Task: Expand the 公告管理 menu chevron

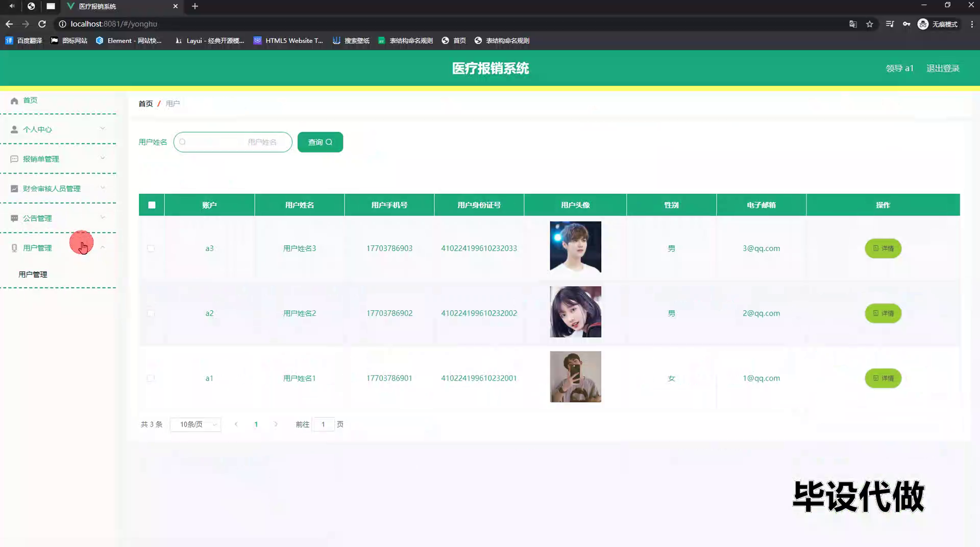Action: click(103, 217)
